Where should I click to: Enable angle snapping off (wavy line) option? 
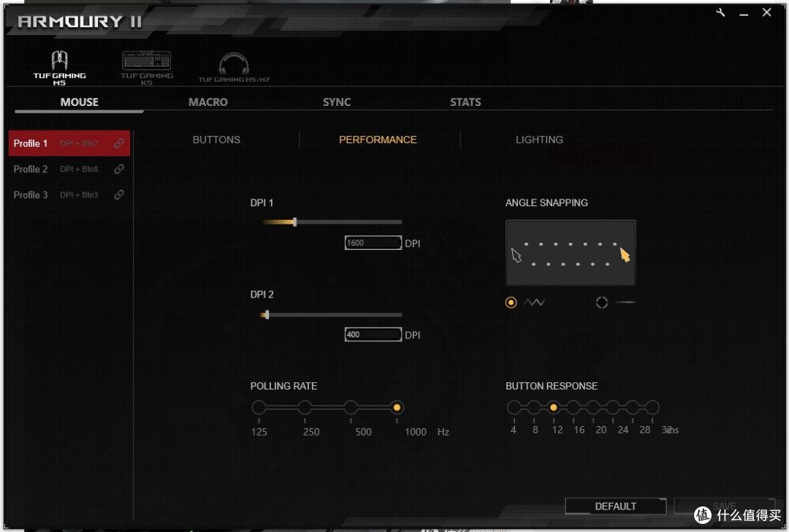511,303
